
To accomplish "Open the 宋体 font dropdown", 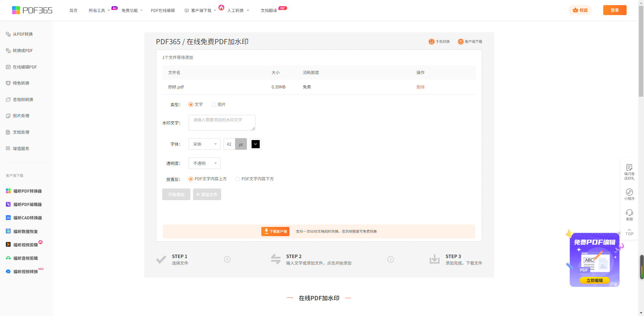I will click(x=204, y=144).
